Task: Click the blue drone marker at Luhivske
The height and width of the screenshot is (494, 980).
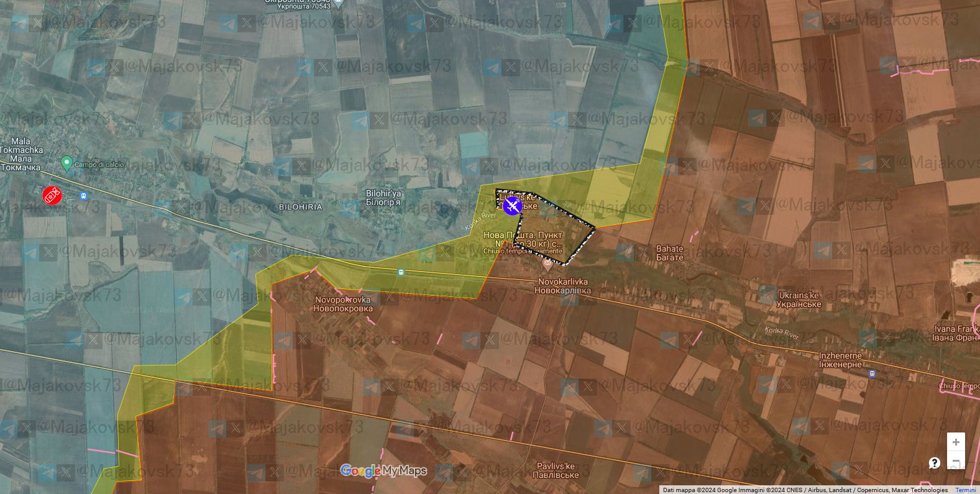Action: click(512, 205)
